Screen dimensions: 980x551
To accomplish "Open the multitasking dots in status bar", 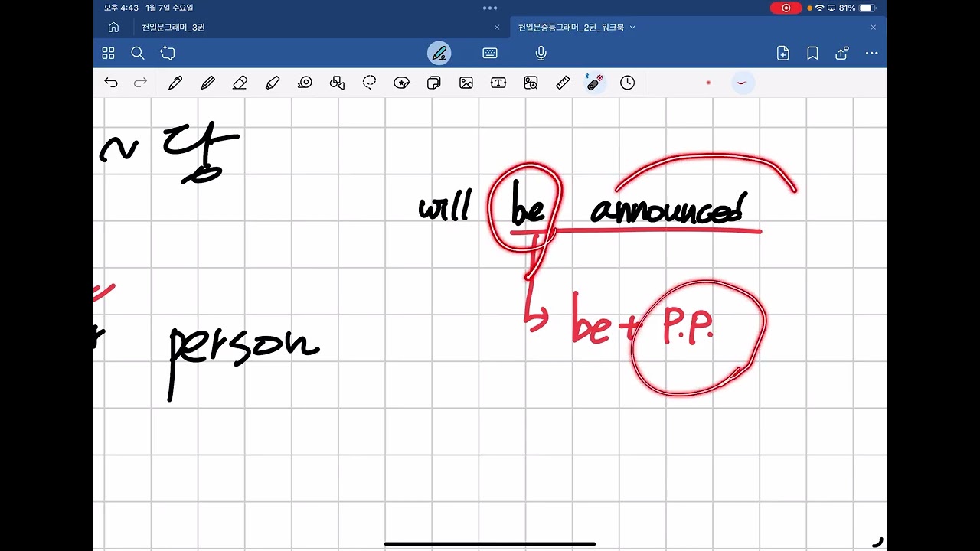I will tap(490, 8).
